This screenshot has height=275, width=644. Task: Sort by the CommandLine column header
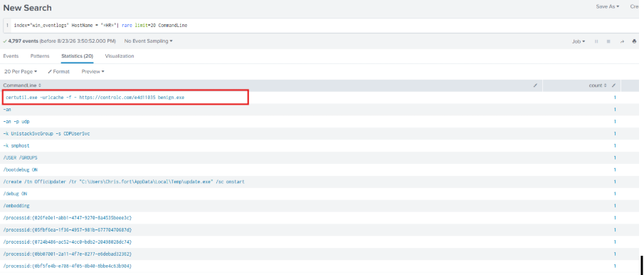[x=22, y=85]
